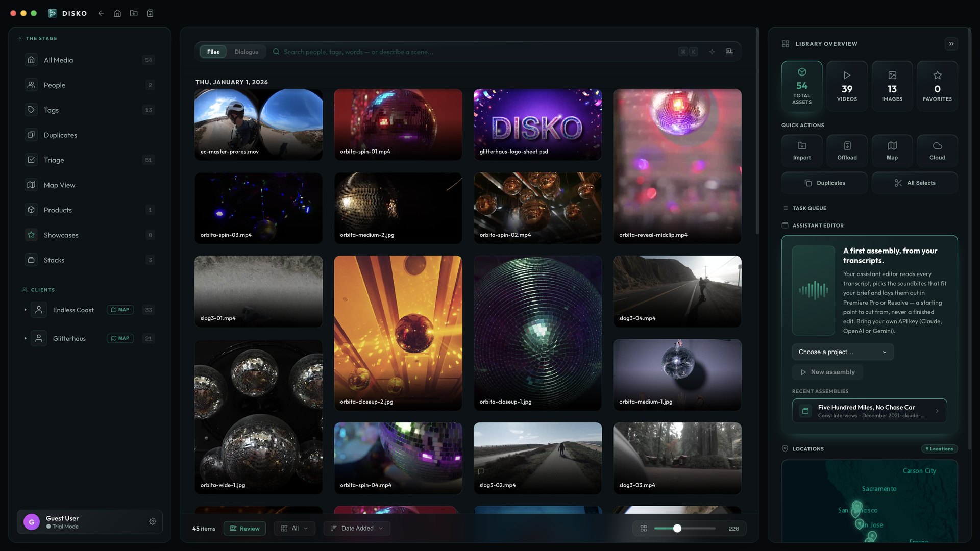Toggle the MAP badge for Glitterhaus

120,338
